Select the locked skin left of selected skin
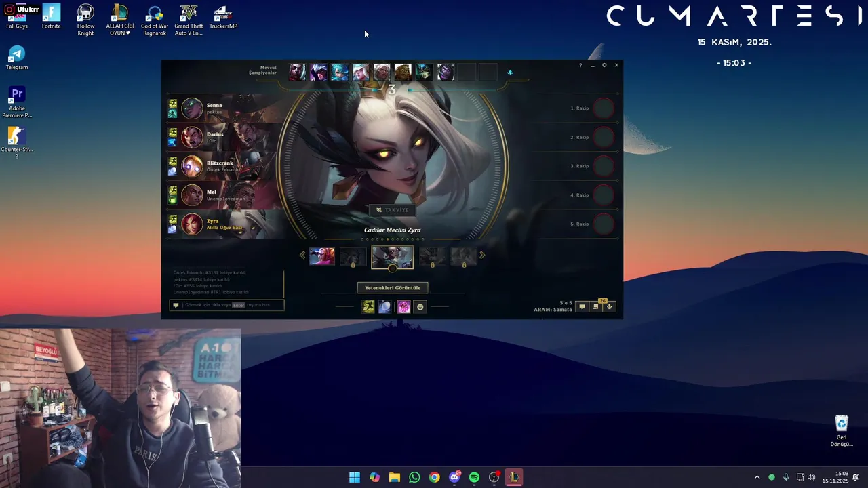This screenshot has height=488, width=868. [x=353, y=256]
